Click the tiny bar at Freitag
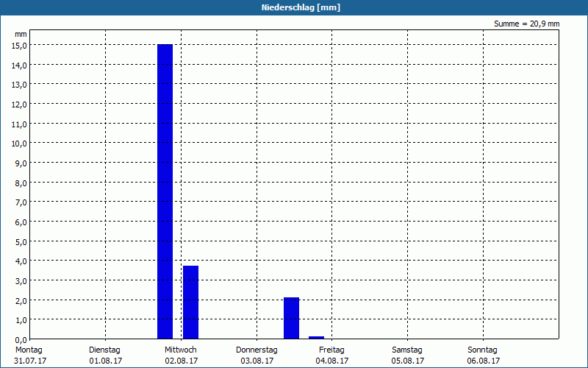The width and height of the screenshot is (588, 368). tap(317, 338)
